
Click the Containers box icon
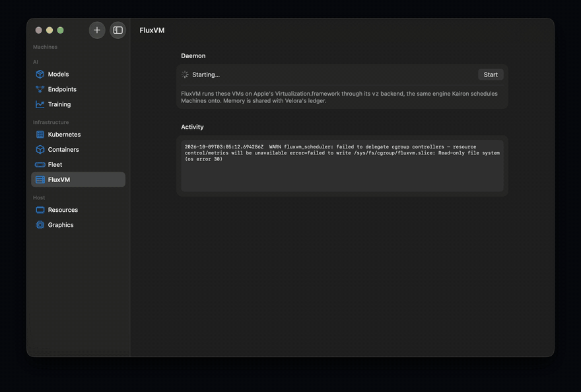pyautogui.click(x=40, y=149)
